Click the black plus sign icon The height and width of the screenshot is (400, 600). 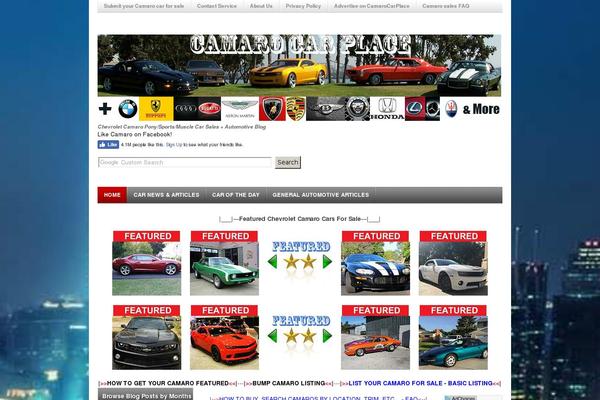105,109
